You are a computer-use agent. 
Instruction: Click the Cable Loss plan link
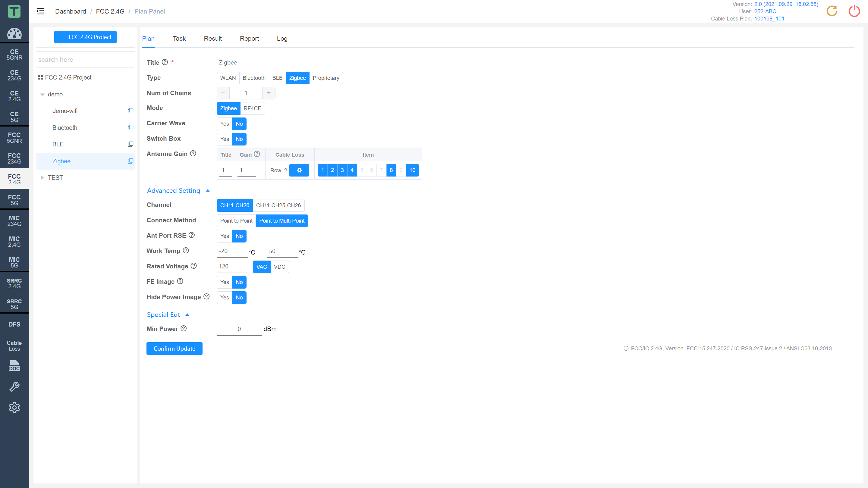click(769, 18)
